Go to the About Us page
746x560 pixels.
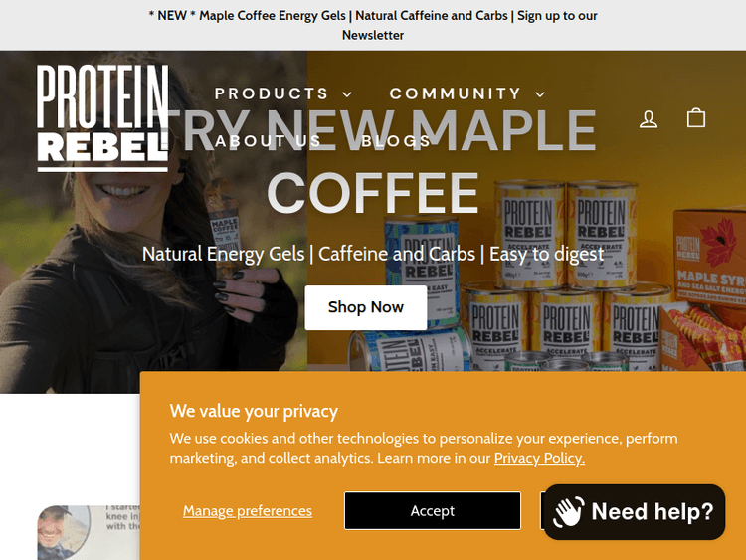pyautogui.click(x=269, y=141)
